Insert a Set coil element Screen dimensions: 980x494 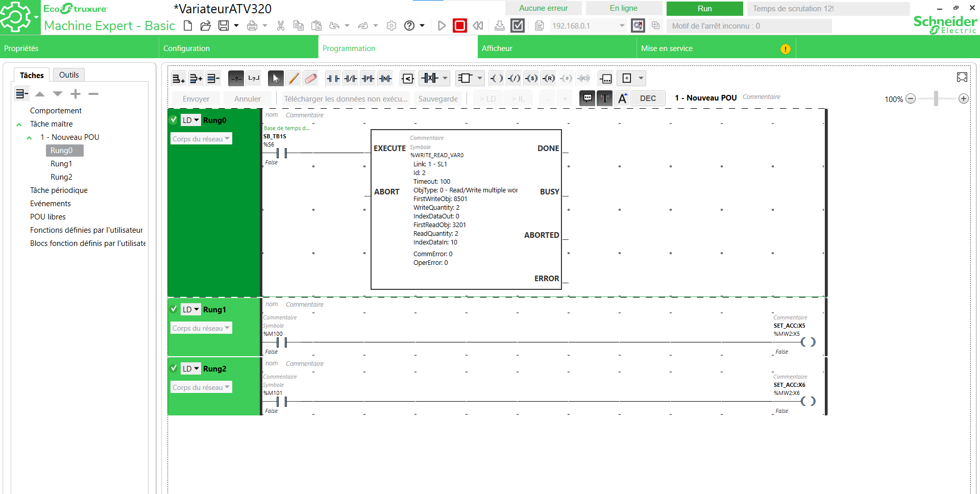[x=531, y=78]
